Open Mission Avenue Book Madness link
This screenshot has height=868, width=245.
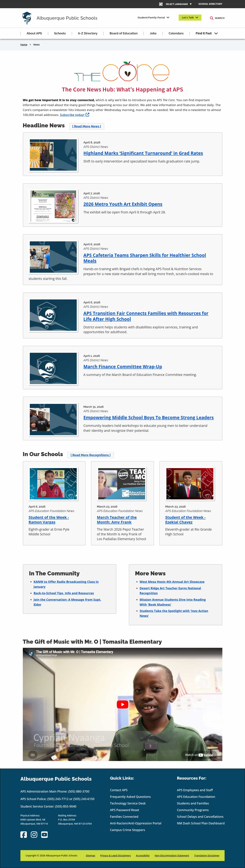(x=173, y=602)
